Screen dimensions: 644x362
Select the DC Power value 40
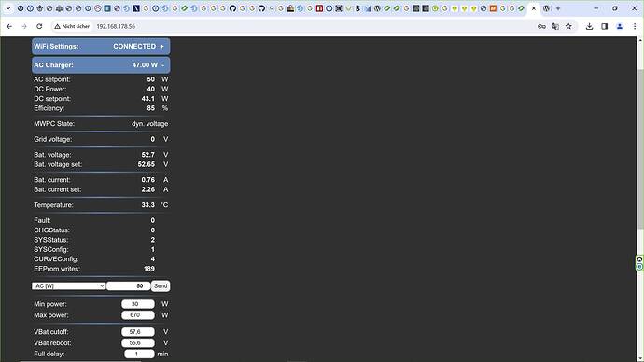150,89
